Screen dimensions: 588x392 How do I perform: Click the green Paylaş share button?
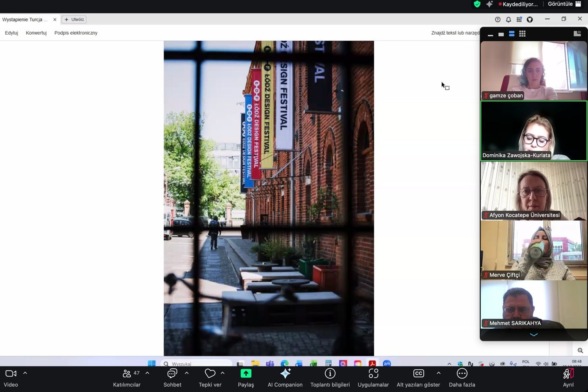click(x=246, y=374)
